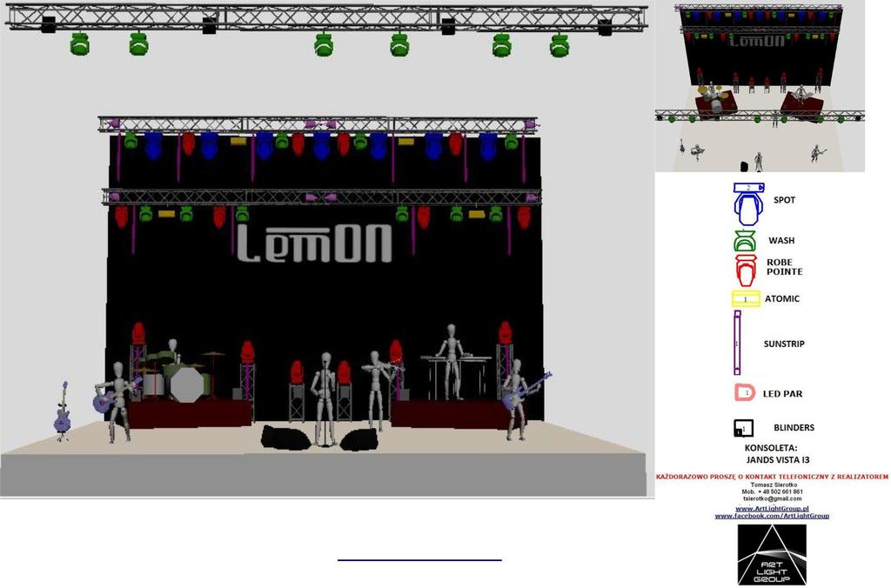The height and width of the screenshot is (588, 891).
Task: Click the purple guitar on the stand
Action: point(63,411)
